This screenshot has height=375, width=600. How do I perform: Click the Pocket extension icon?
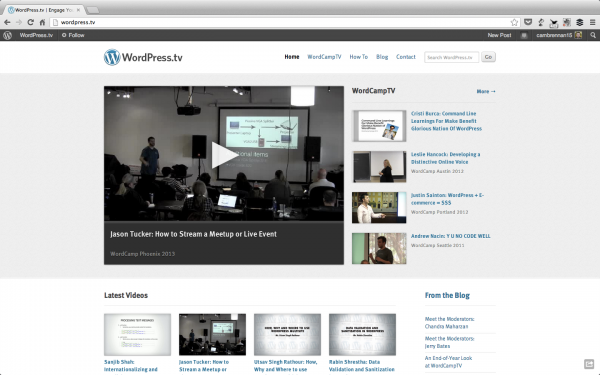[x=528, y=22]
